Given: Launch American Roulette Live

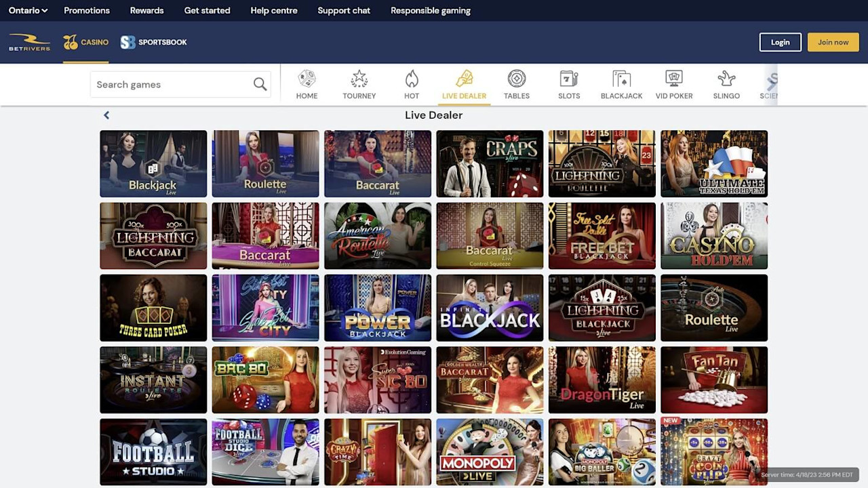Looking at the screenshot, I should (x=378, y=236).
